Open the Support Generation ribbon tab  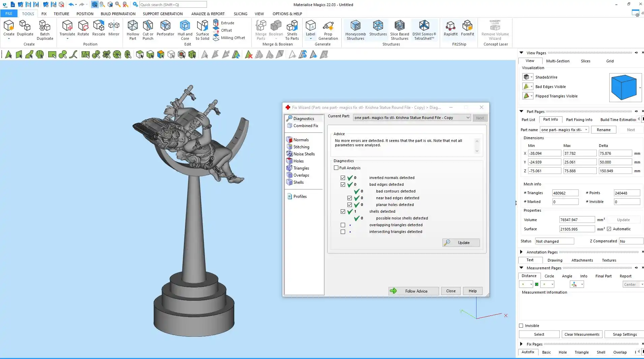click(x=162, y=14)
